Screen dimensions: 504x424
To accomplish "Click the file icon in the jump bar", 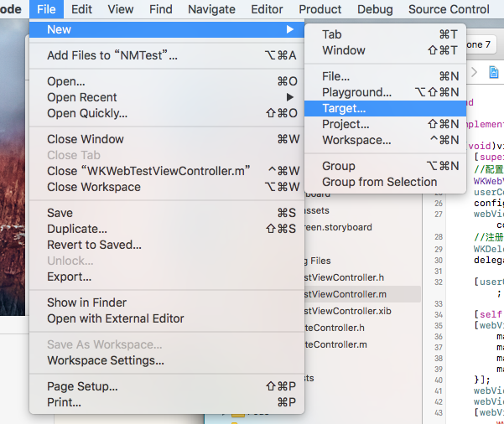I will pos(493,73).
